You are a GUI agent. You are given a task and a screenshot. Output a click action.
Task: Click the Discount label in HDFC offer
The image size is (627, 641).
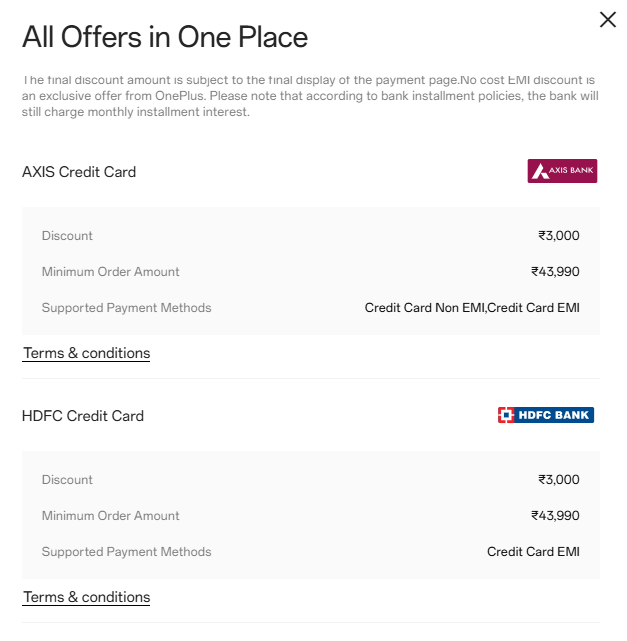pos(67,480)
